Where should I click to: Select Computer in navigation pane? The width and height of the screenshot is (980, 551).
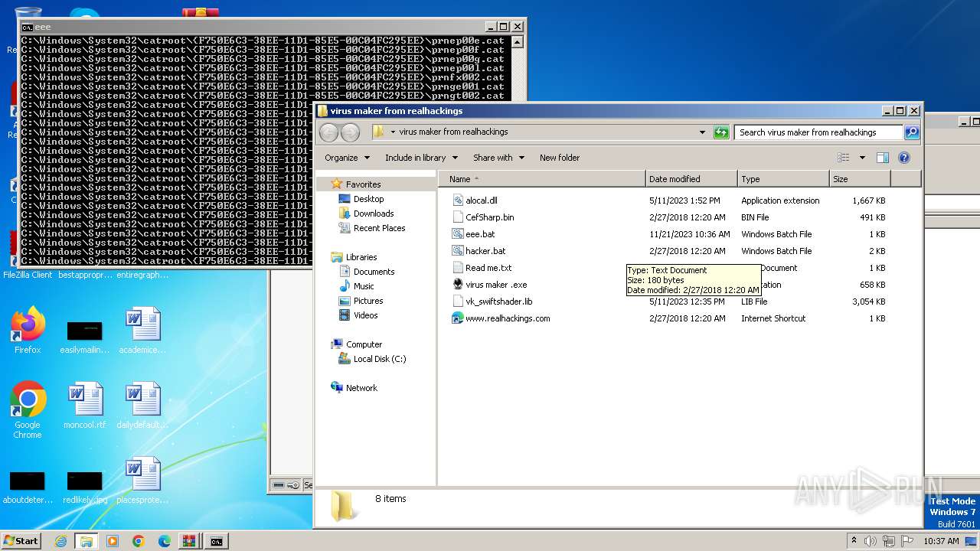tap(364, 344)
